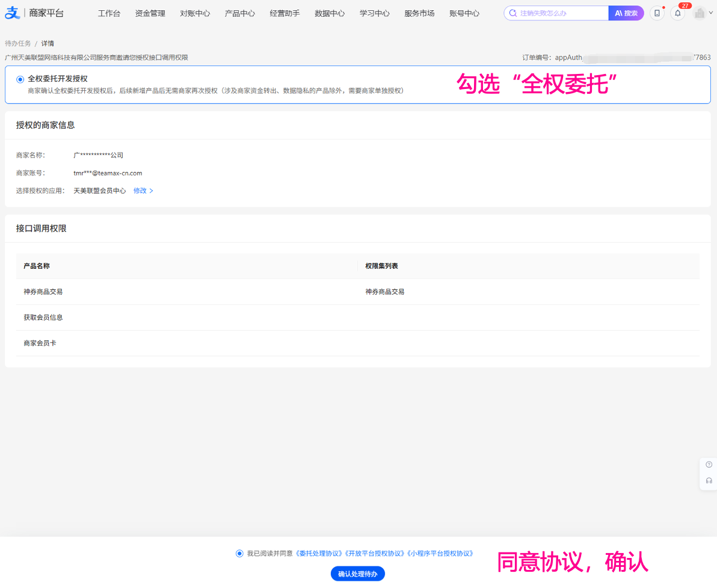This screenshot has width=717, height=588.
Task: Open the notification bell icon
Action: [x=677, y=13]
